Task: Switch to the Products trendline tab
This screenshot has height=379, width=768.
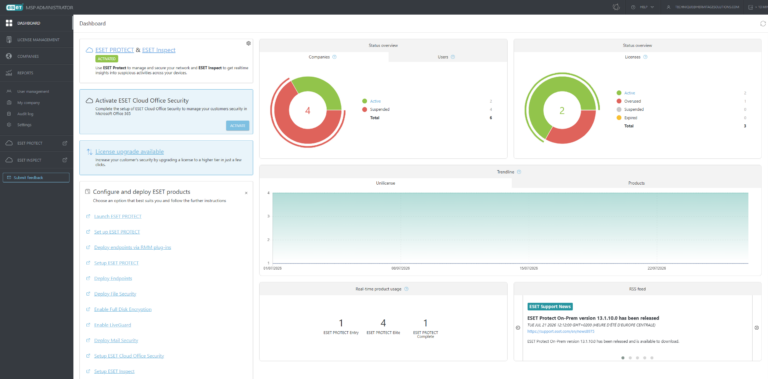Action: point(636,183)
